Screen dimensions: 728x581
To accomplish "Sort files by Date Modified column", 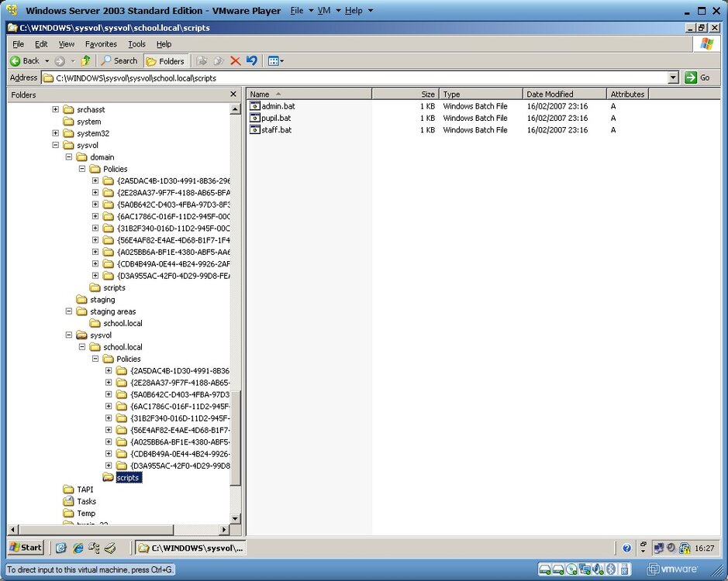I will pos(564,95).
